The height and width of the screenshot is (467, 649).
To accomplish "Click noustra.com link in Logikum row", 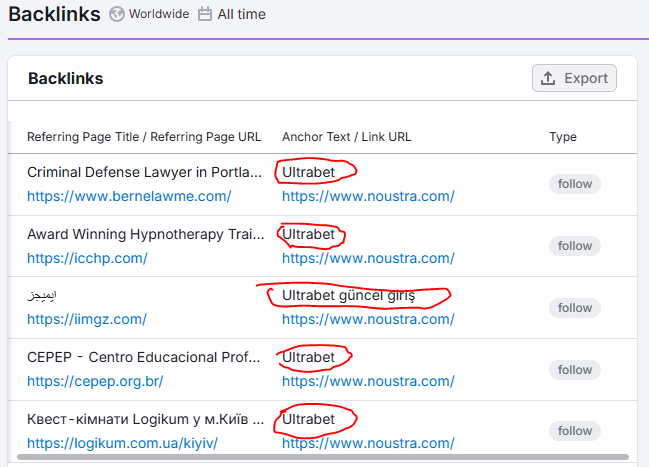I will point(368,443).
